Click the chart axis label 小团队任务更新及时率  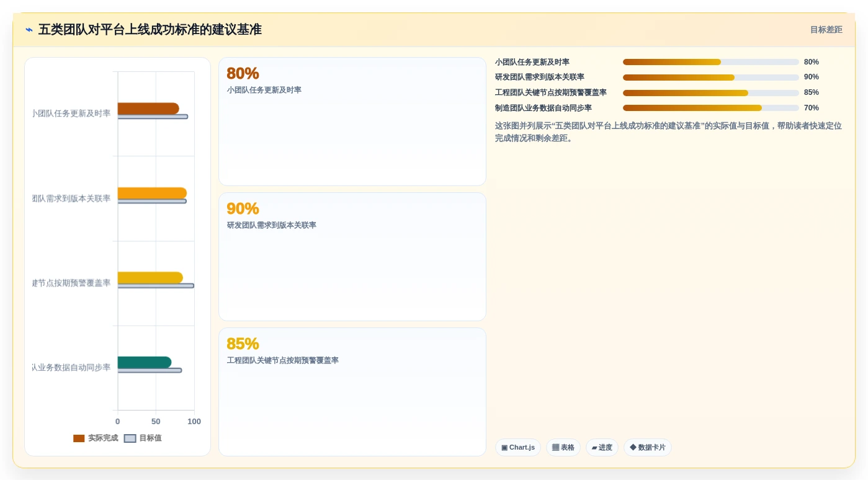(x=71, y=113)
